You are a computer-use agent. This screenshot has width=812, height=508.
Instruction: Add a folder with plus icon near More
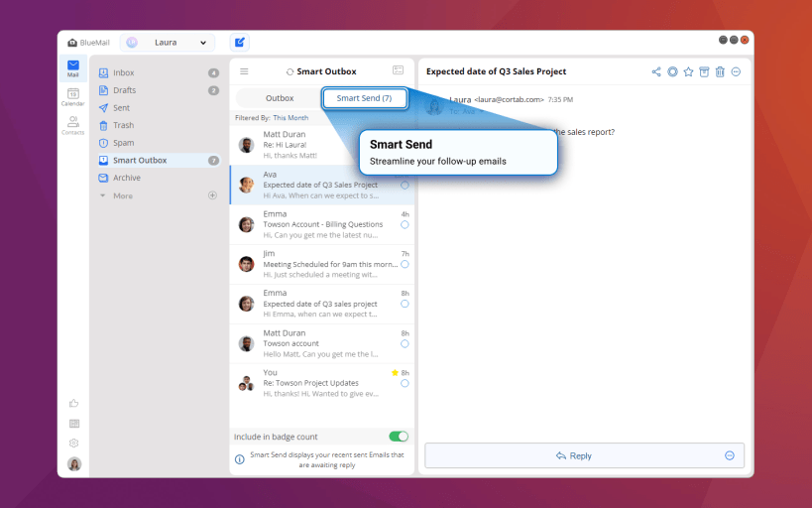pos(212,195)
